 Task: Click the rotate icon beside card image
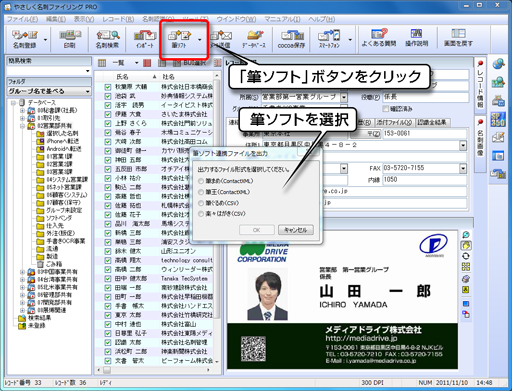click(x=466, y=256)
